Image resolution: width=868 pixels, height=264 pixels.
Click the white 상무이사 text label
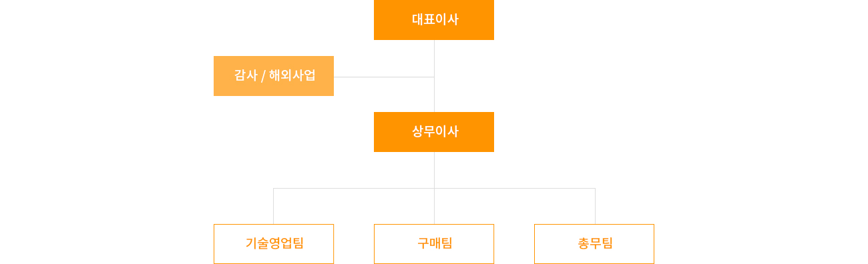coord(435,131)
